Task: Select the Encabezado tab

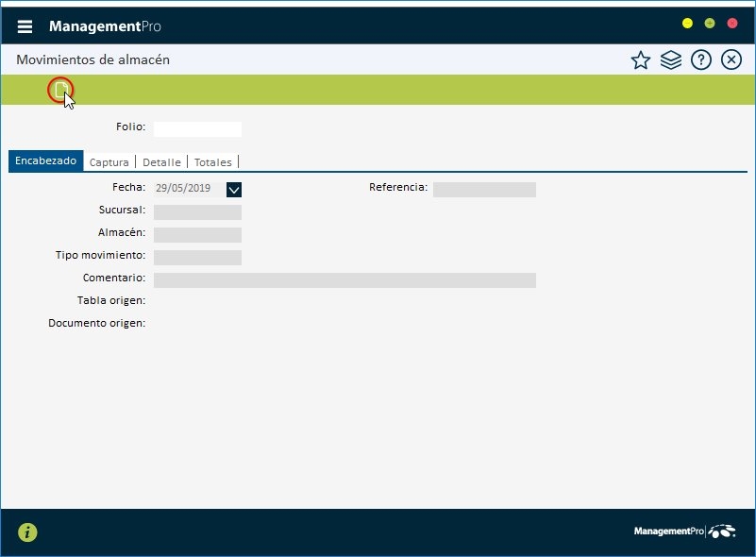Action: click(x=46, y=161)
